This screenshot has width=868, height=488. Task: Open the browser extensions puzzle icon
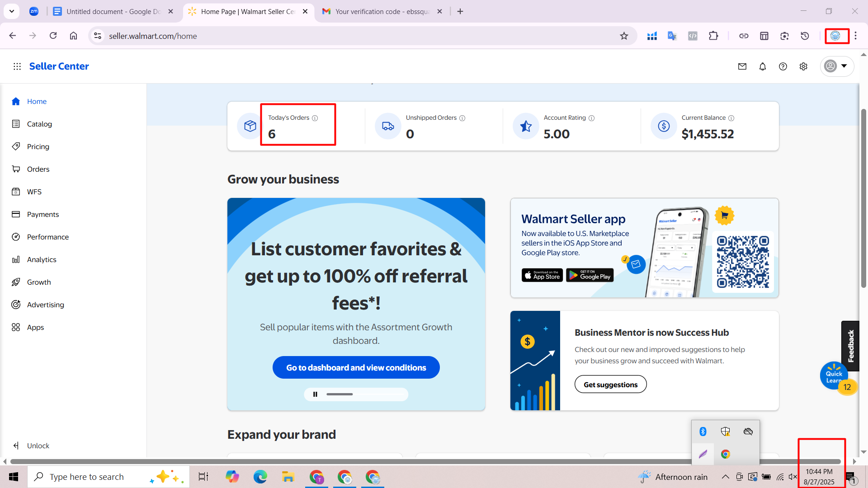coord(713,36)
